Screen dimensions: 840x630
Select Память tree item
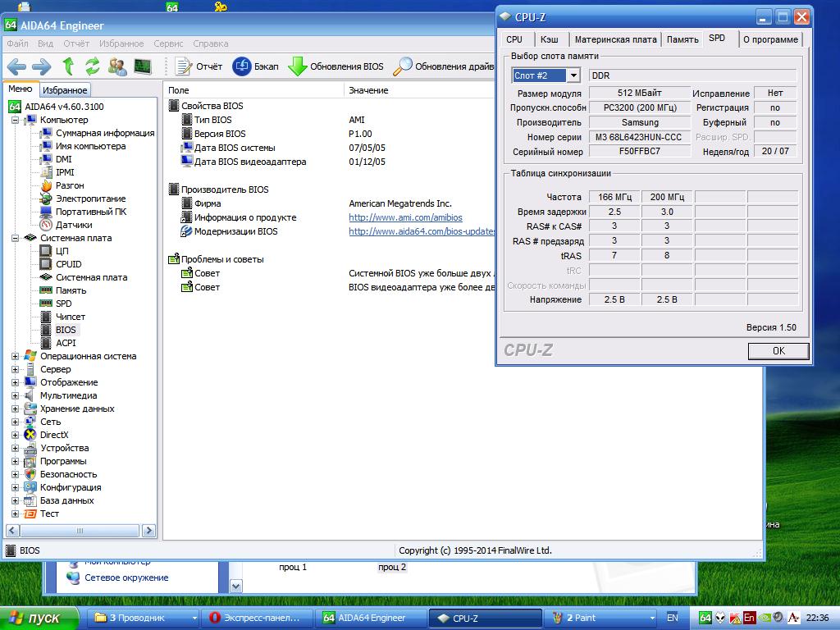coord(71,290)
